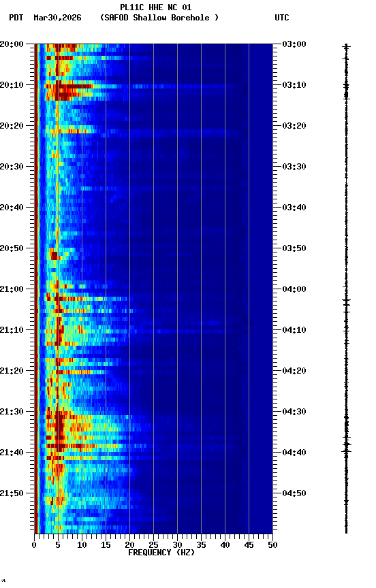Click the 20:50 PDT time label
The width and height of the screenshot is (376, 588).
click(12, 248)
